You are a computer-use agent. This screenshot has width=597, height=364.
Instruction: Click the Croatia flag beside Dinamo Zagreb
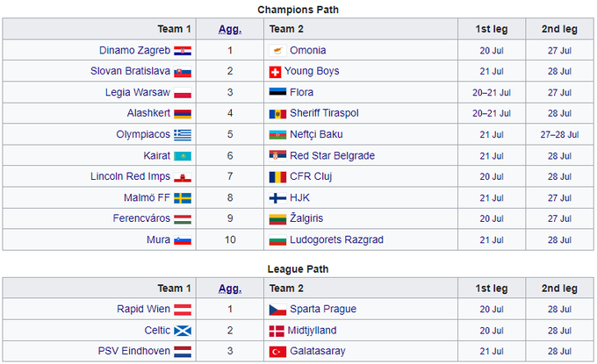click(183, 50)
